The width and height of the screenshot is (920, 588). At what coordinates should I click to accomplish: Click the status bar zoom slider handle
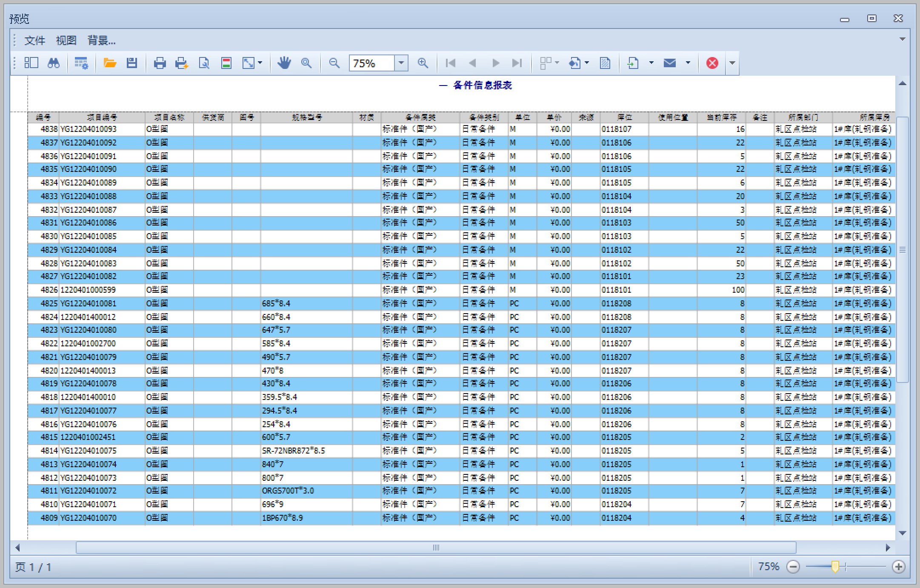coord(835,567)
